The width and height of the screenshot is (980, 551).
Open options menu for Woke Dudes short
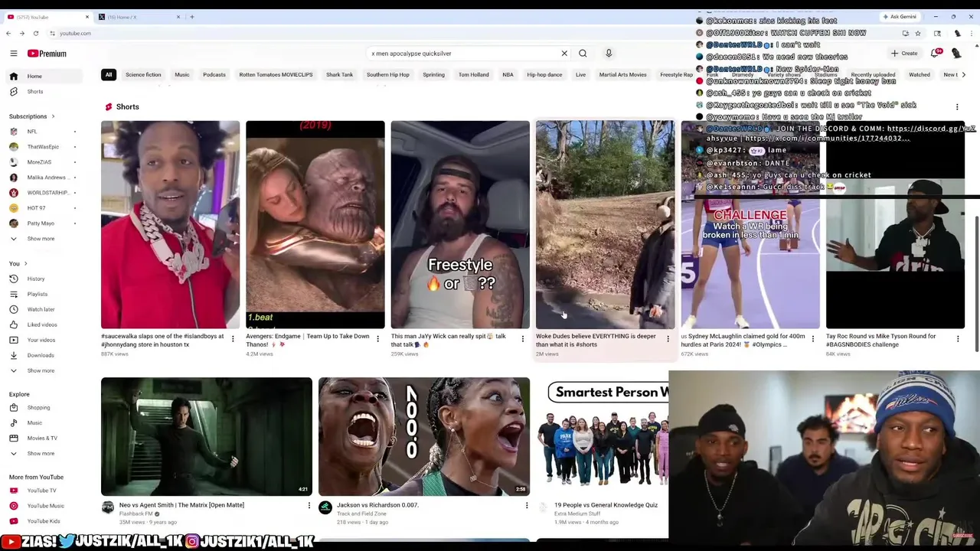tap(668, 338)
